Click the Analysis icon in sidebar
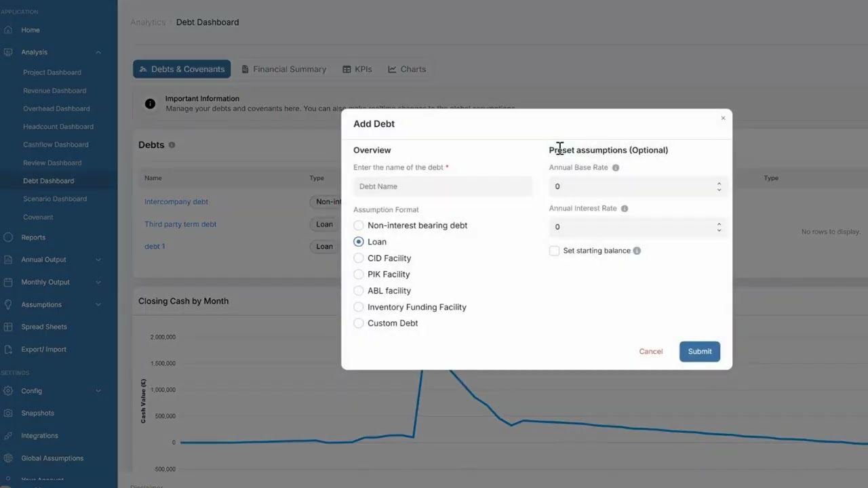 [x=8, y=52]
